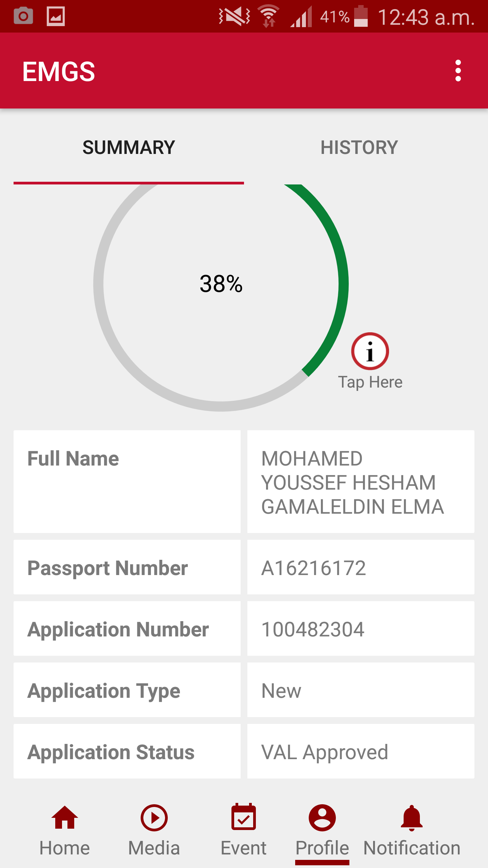This screenshot has width=488, height=868.
Task: Tap the VAL Approved status value
Action: coord(325,752)
